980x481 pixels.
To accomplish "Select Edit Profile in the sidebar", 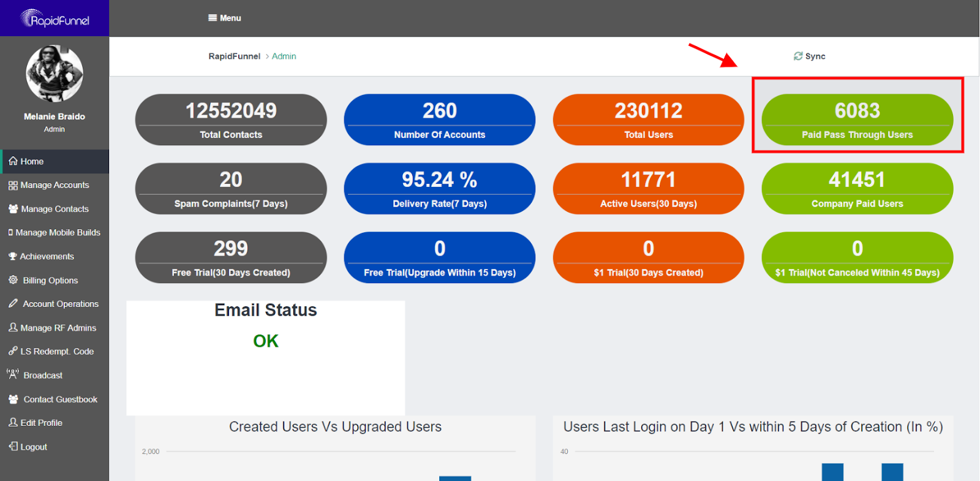I will click(55, 423).
